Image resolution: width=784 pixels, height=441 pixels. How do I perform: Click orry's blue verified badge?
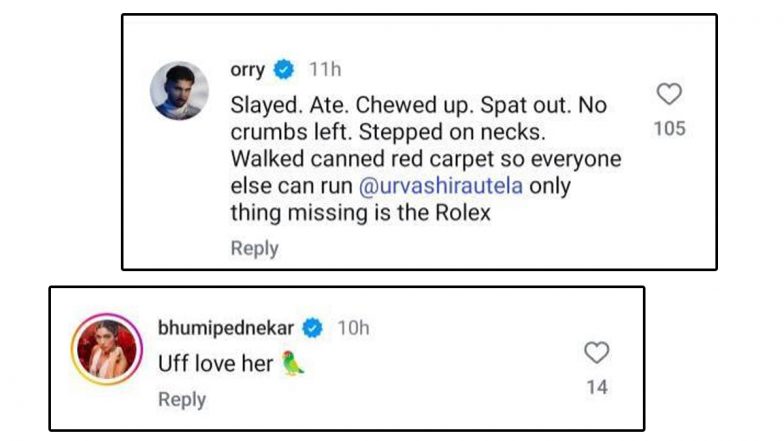coord(284,70)
